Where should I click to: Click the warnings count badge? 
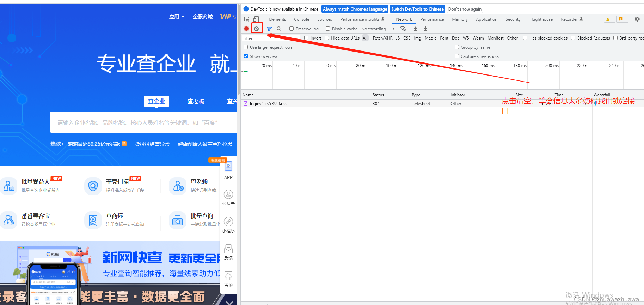coord(609,19)
